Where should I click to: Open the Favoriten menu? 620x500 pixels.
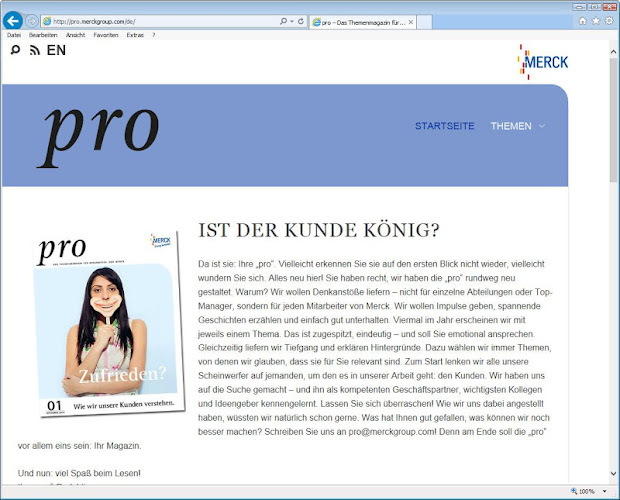point(106,35)
